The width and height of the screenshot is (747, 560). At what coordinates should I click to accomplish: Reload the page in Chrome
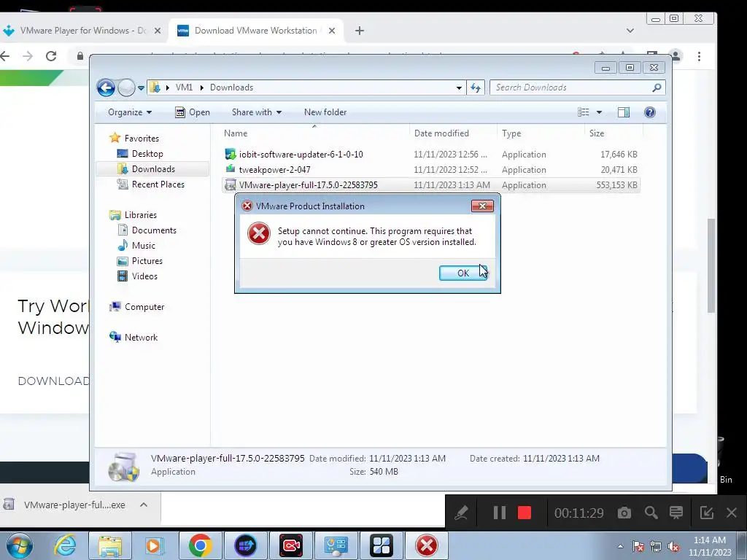(51, 56)
